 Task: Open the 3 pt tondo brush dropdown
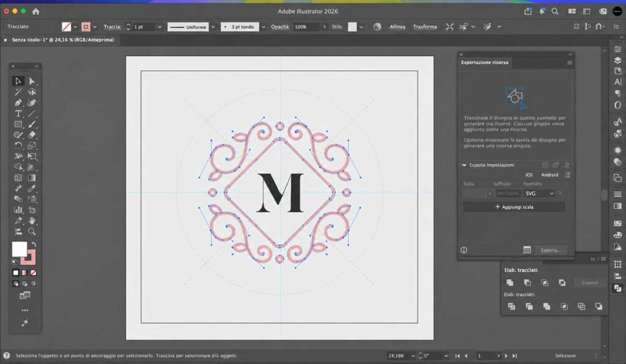263,27
